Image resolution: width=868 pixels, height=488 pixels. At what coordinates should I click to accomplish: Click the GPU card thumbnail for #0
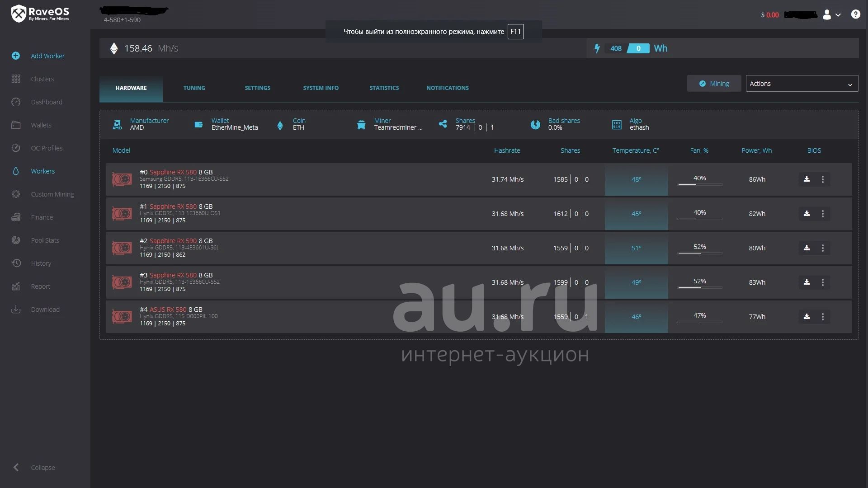tap(122, 179)
